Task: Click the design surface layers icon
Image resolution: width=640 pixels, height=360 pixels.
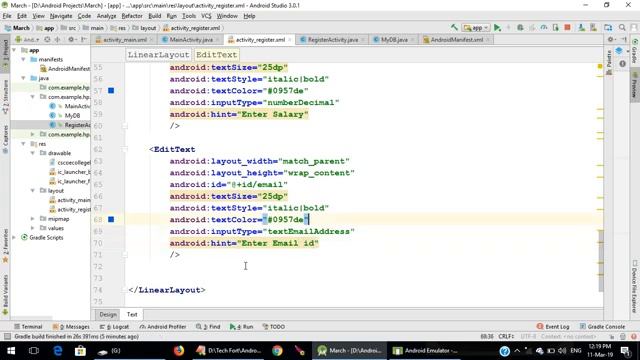Action: click(x=619, y=51)
